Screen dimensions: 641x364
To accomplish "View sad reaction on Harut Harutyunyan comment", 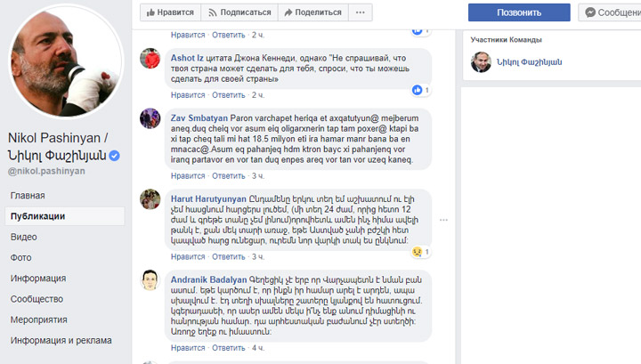I will coord(420,252).
